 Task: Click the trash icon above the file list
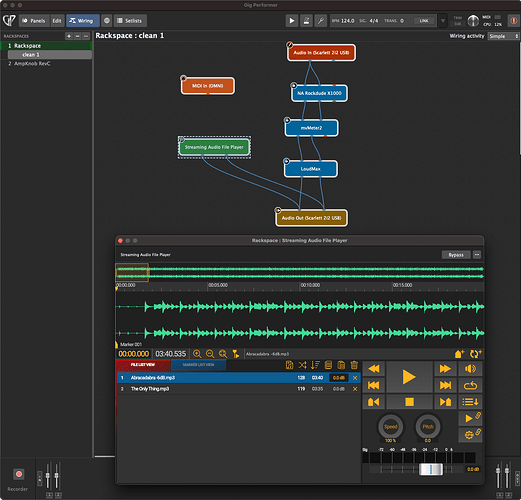coord(354,365)
